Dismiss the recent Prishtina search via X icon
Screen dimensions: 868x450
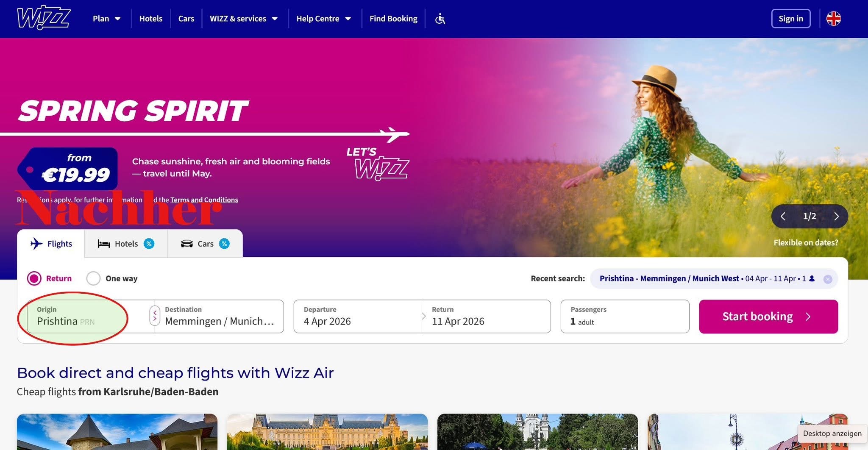click(828, 279)
